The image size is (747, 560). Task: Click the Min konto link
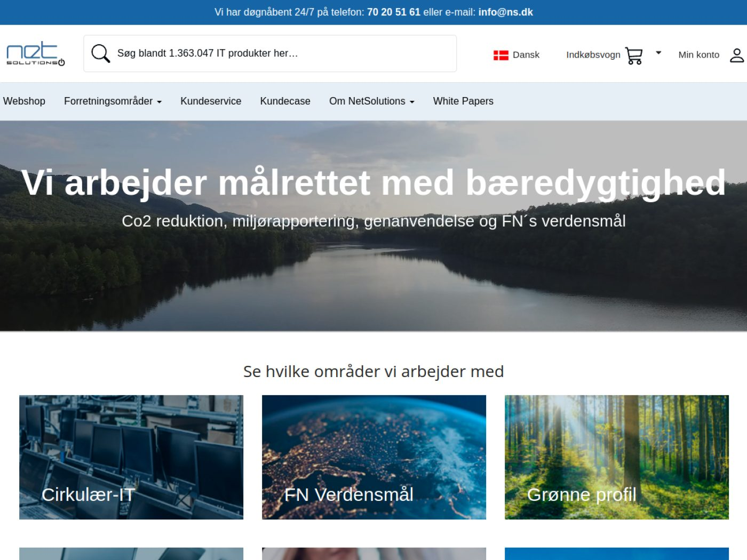point(698,55)
